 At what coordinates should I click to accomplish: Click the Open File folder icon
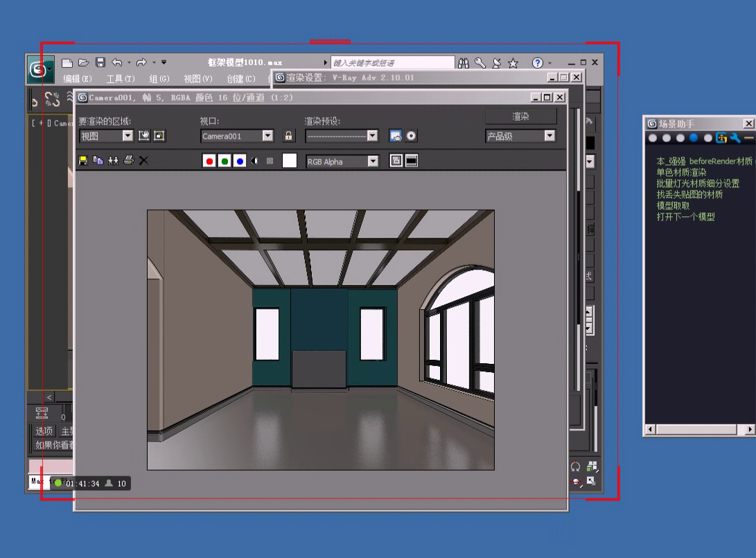(x=84, y=62)
